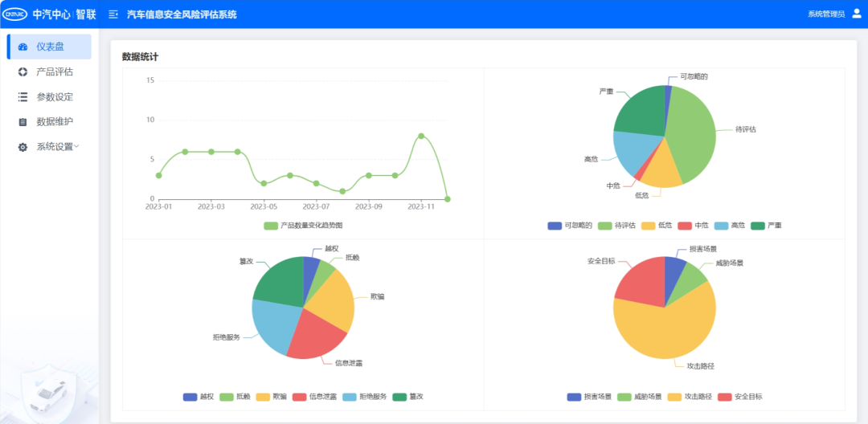The width and height of the screenshot is (868, 424).
Task: Click the 2023-11 peak data point
Action: tap(421, 136)
